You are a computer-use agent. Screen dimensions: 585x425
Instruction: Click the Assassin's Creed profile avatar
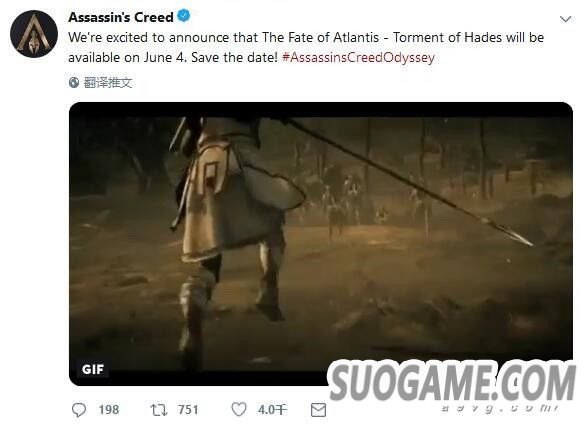(x=34, y=34)
